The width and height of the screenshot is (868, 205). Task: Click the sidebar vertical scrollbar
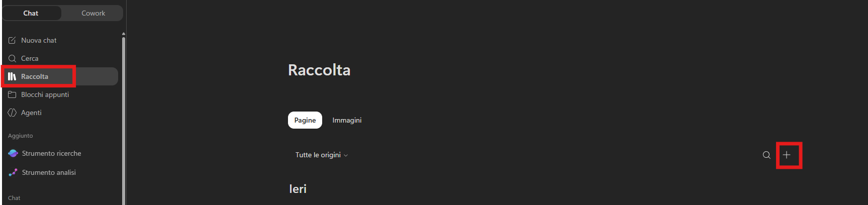[124, 121]
